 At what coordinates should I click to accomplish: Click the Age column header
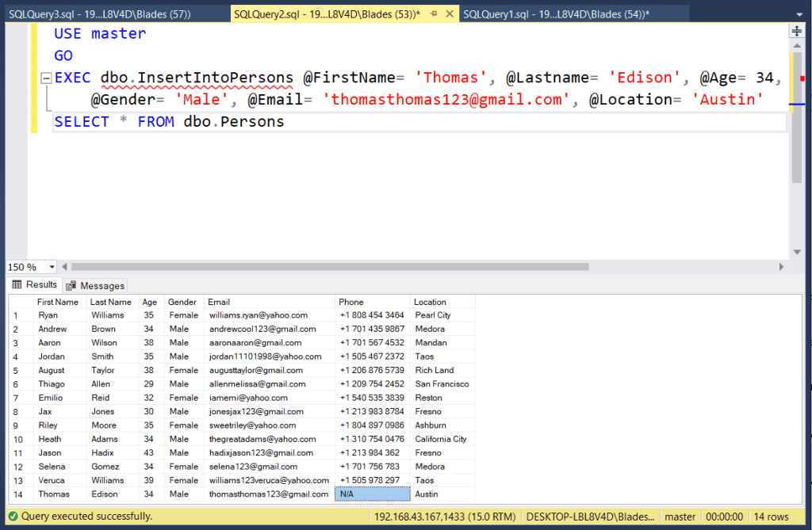tap(150, 301)
